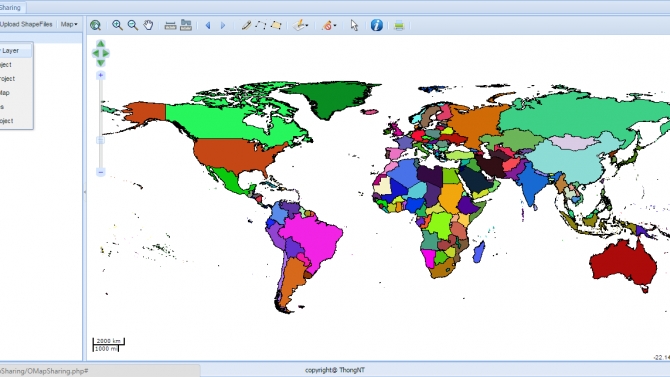Select the zoom in magnifier tool

[117, 25]
